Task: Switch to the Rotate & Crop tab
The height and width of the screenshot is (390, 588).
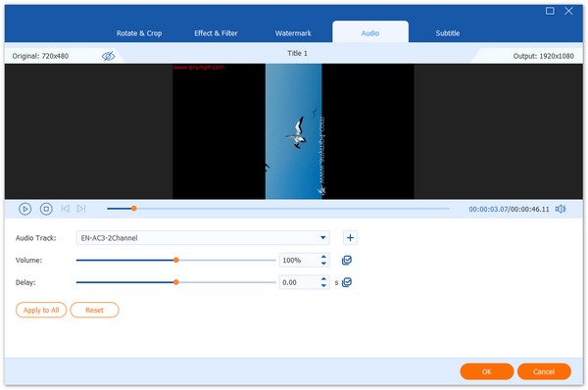Action: (x=139, y=33)
